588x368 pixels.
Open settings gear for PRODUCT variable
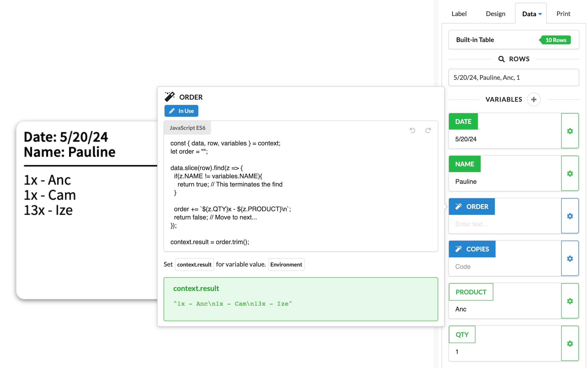[570, 301]
